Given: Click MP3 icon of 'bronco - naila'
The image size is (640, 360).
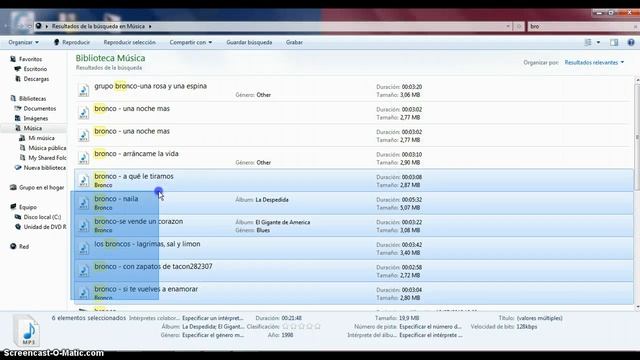Looking at the screenshot, I should coord(84,203).
